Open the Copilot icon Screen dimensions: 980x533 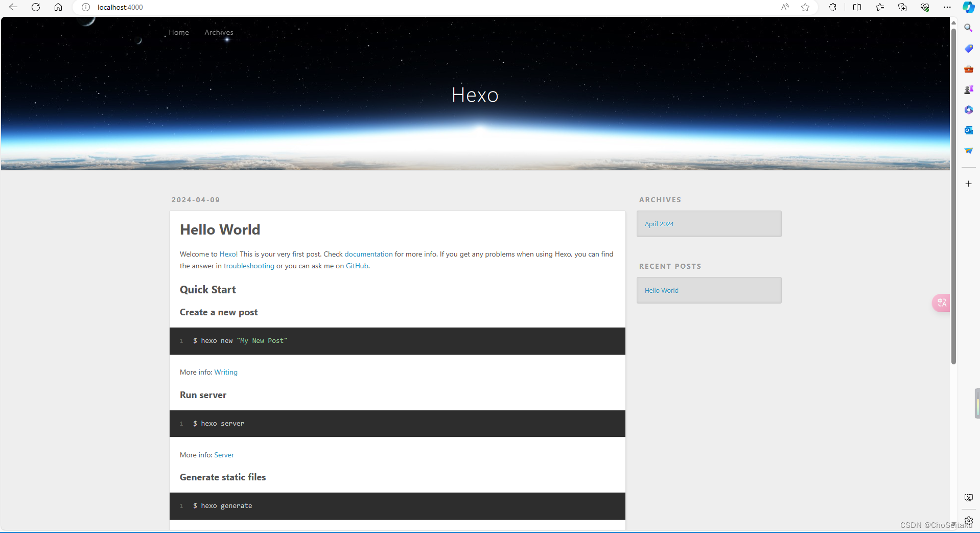coord(968,7)
